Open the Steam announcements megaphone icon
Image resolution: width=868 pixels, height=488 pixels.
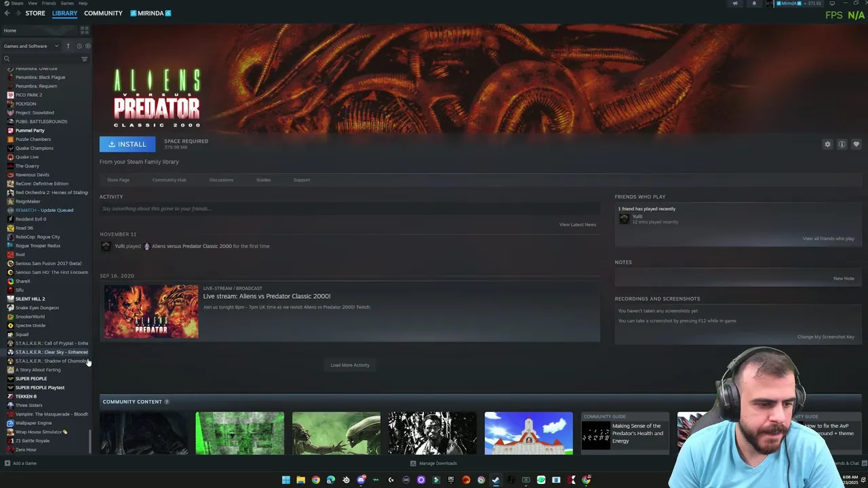(x=735, y=3)
